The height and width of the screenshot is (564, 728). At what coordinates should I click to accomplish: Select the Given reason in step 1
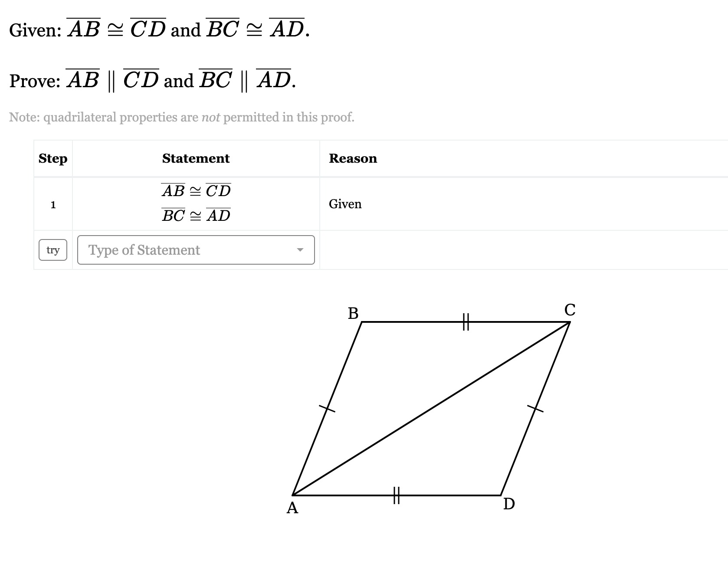click(345, 204)
